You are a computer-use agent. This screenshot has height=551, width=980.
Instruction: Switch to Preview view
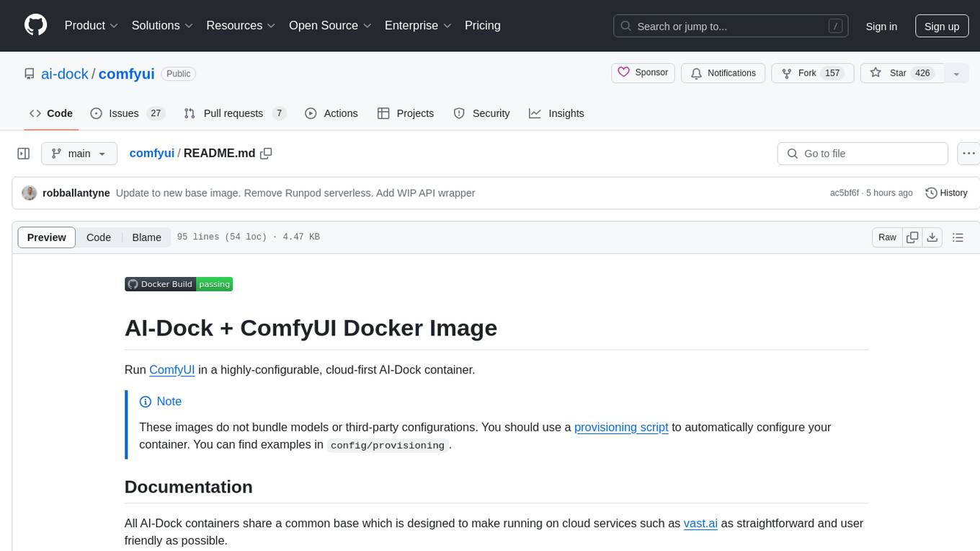point(47,237)
